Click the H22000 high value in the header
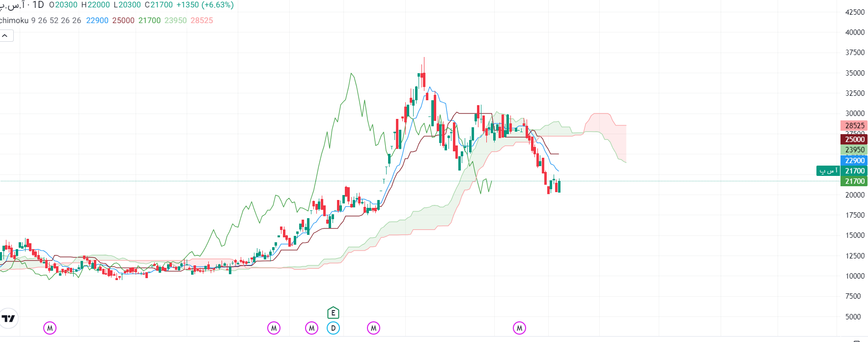 [95, 5]
